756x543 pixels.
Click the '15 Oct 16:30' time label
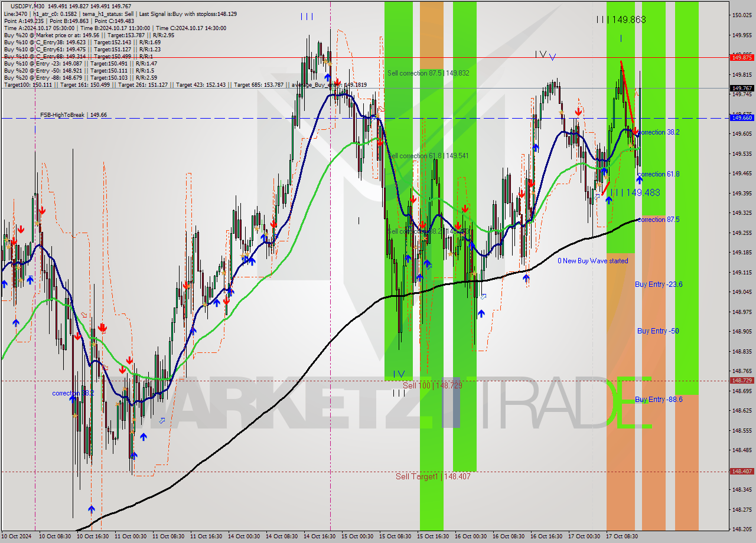pyautogui.click(x=433, y=537)
